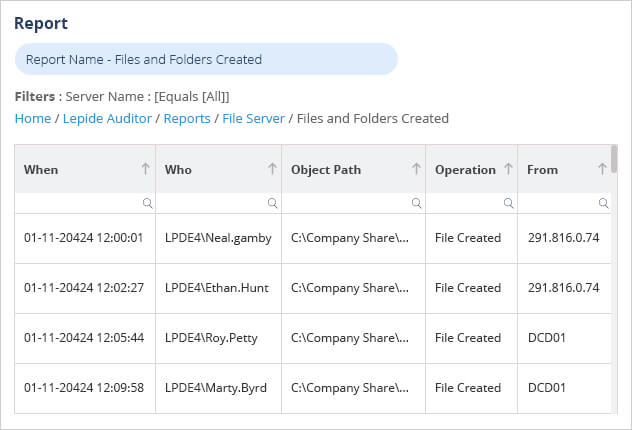632x430 pixels.
Task: Focus the From column filter field
Action: [565, 203]
